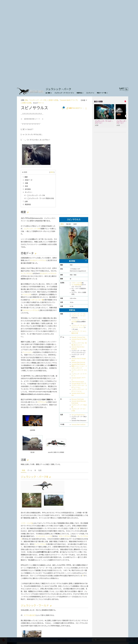Collapse the 基本情報 infobox section
Screen dimensions: 138x644
click(74, 261)
